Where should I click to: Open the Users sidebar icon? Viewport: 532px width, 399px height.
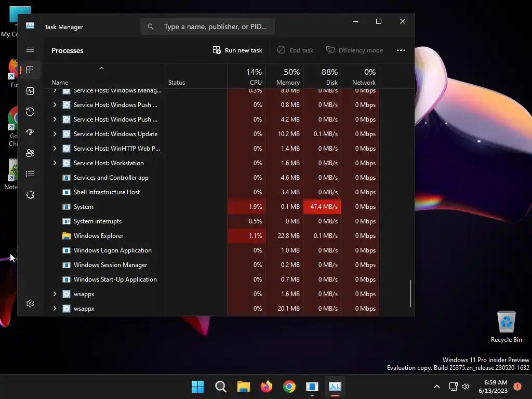tap(30, 153)
